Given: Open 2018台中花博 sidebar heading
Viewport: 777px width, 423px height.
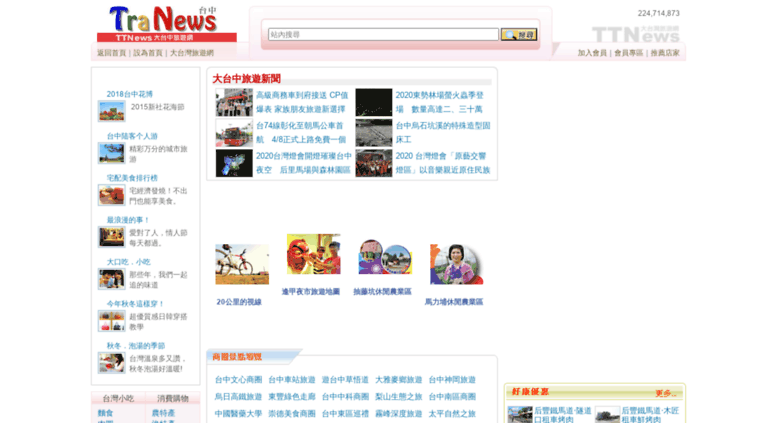Looking at the screenshot, I should click(x=130, y=94).
